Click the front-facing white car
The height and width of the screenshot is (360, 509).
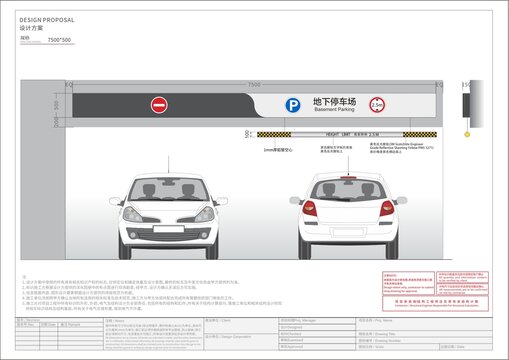click(168, 216)
